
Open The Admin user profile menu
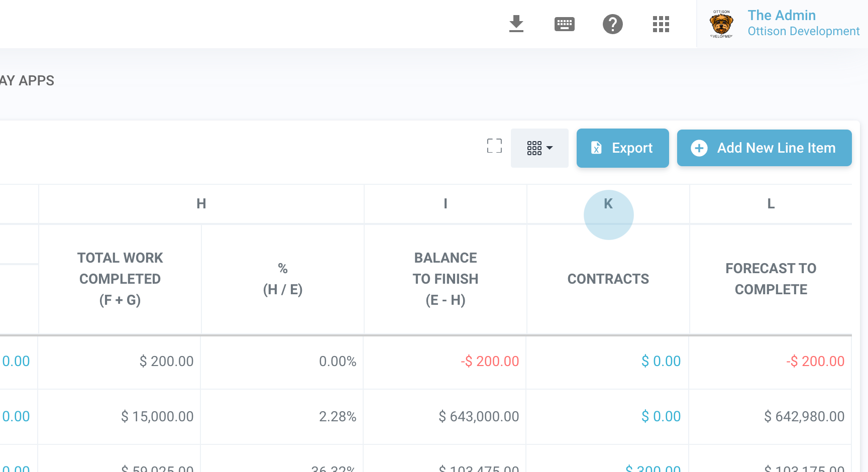pyautogui.click(x=803, y=23)
